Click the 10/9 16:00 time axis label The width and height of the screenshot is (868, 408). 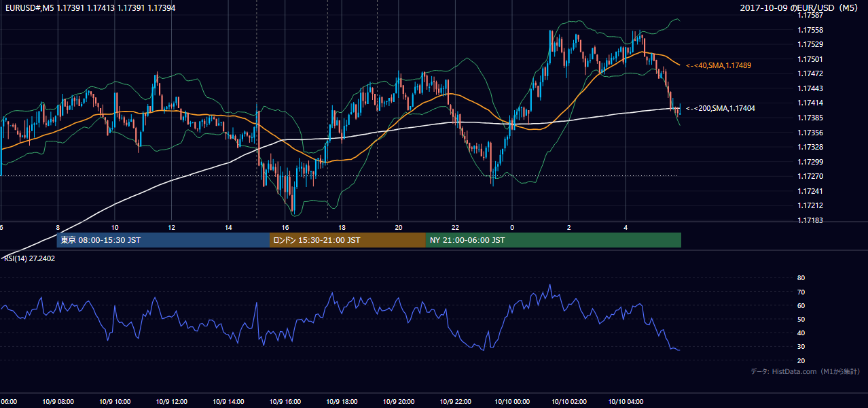pyautogui.click(x=285, y=402)
